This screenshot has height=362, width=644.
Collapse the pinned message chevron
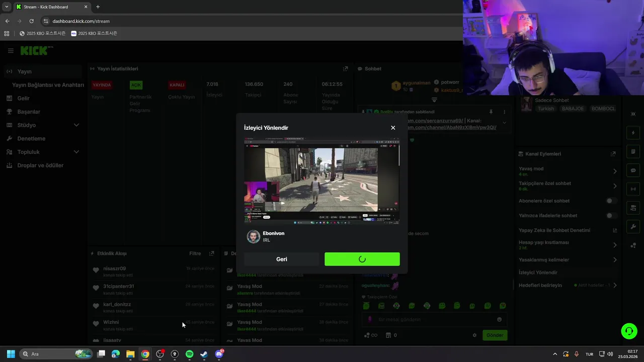(504, 122)
